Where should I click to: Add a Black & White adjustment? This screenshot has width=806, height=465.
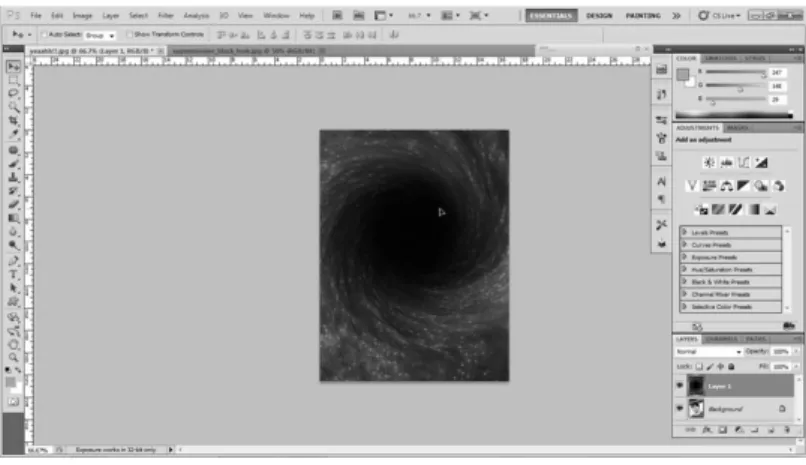pyautogui.click(x=743, y=186)
